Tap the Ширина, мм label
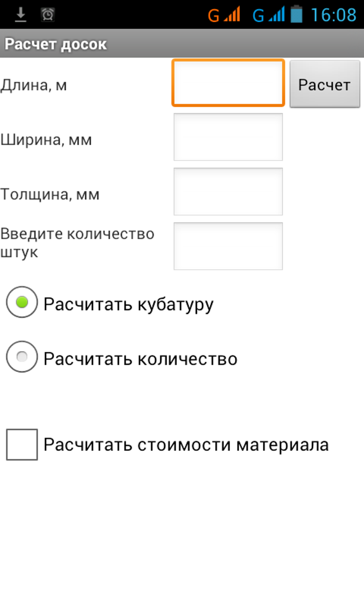The image size is (364, 607). 46,140
